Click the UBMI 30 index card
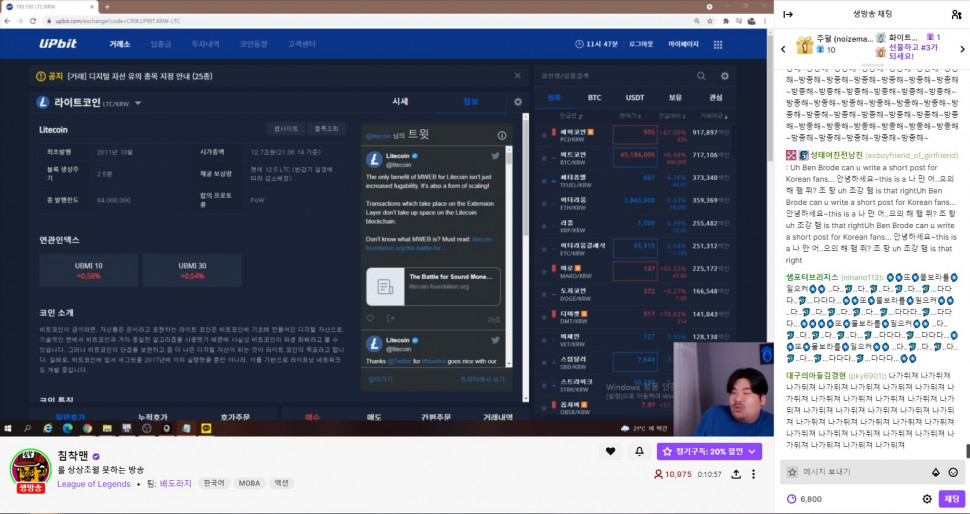 point(192,270)
